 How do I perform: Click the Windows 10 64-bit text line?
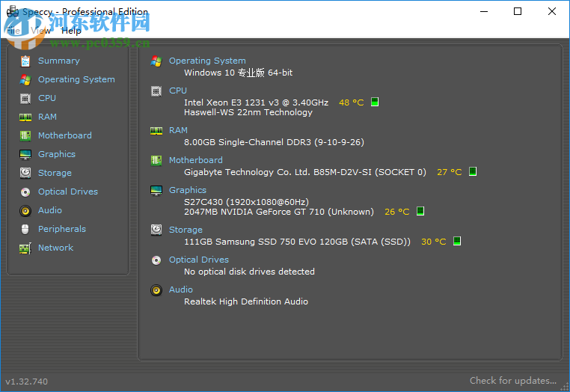tap(238, 73)
